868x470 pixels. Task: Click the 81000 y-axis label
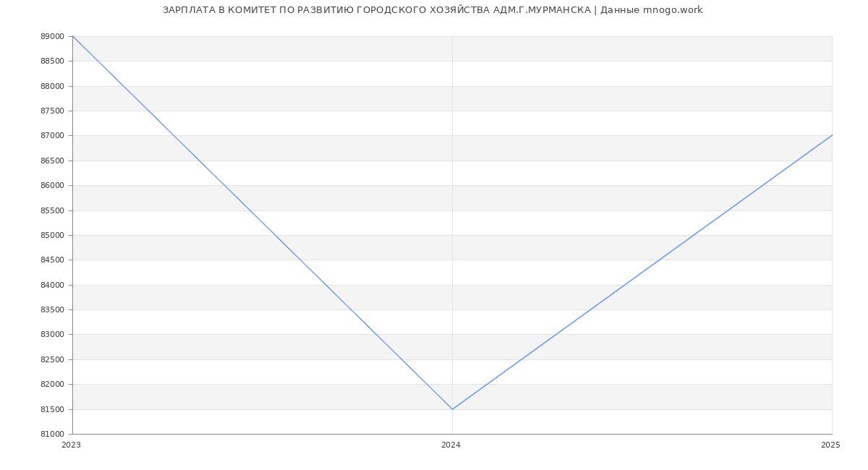[52, 434]
